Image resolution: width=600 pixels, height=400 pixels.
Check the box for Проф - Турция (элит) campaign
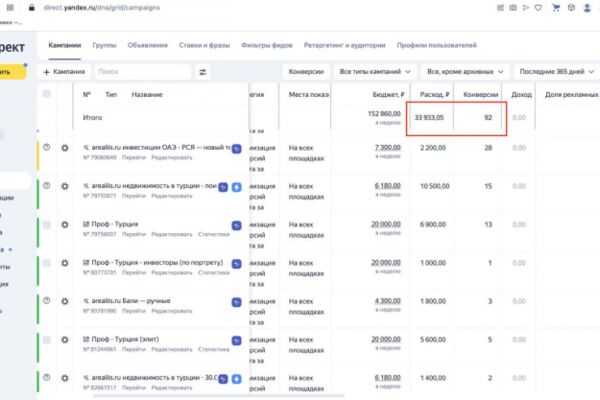point(47,340)
